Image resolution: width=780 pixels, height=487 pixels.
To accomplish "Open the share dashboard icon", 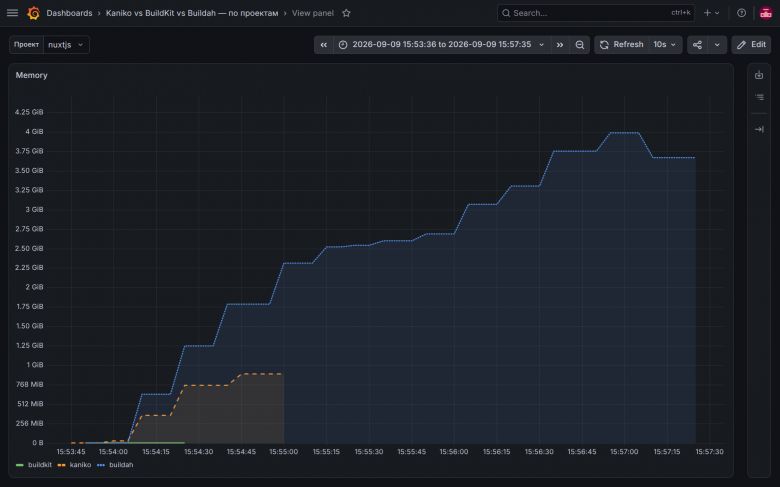I will click(x=697, y=45).
